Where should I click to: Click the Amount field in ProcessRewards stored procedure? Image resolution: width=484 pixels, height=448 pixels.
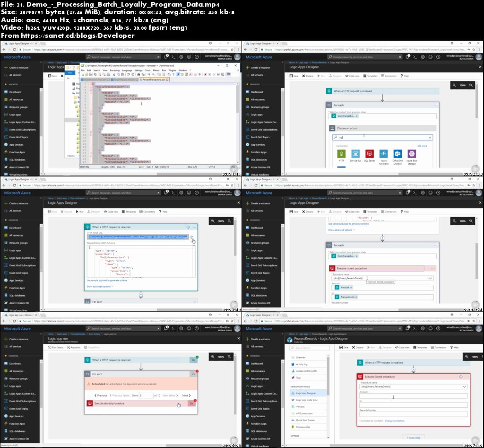coord(413,396)
